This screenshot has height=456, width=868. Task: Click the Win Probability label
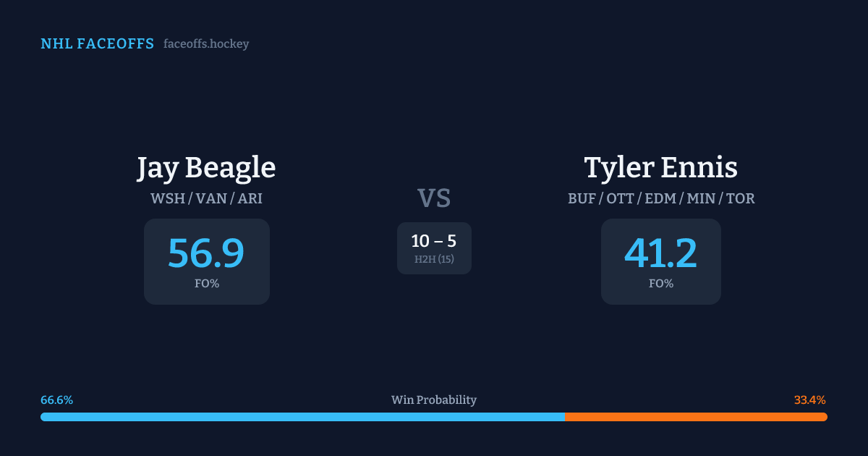tap(434, 400)
